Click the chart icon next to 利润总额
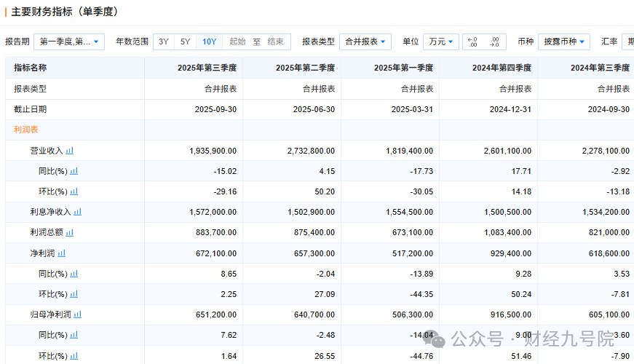The image size is (634, 364). pyautogui.click(x=70, y=232)
